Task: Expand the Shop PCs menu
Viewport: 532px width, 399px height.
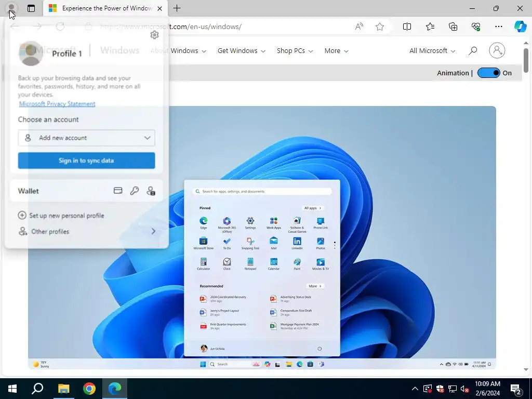Action: pyautogui.click(x=295, y=50)
